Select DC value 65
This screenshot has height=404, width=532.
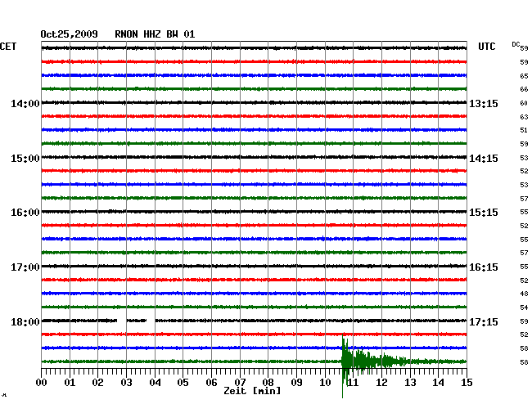524,76
